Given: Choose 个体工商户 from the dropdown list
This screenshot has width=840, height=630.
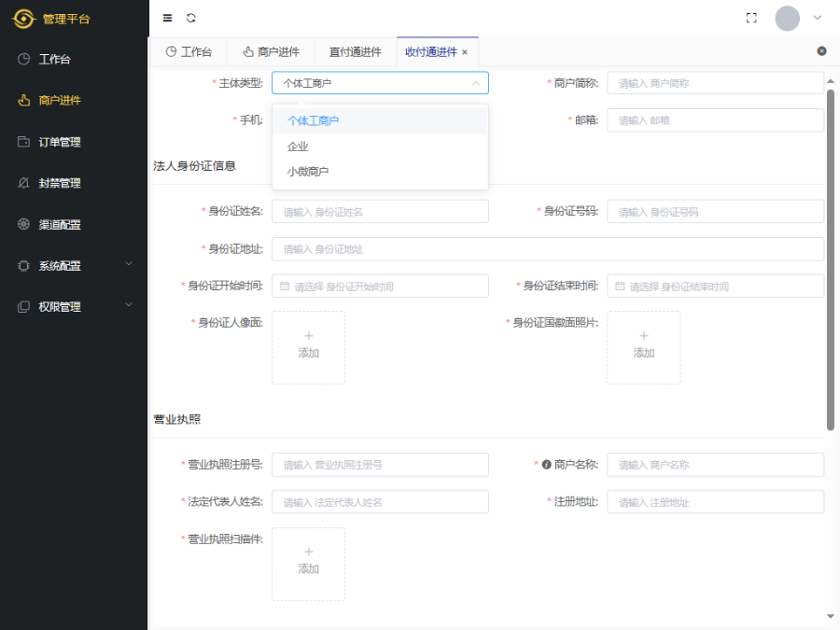Looking at the screenshot, I should [380, 121].
